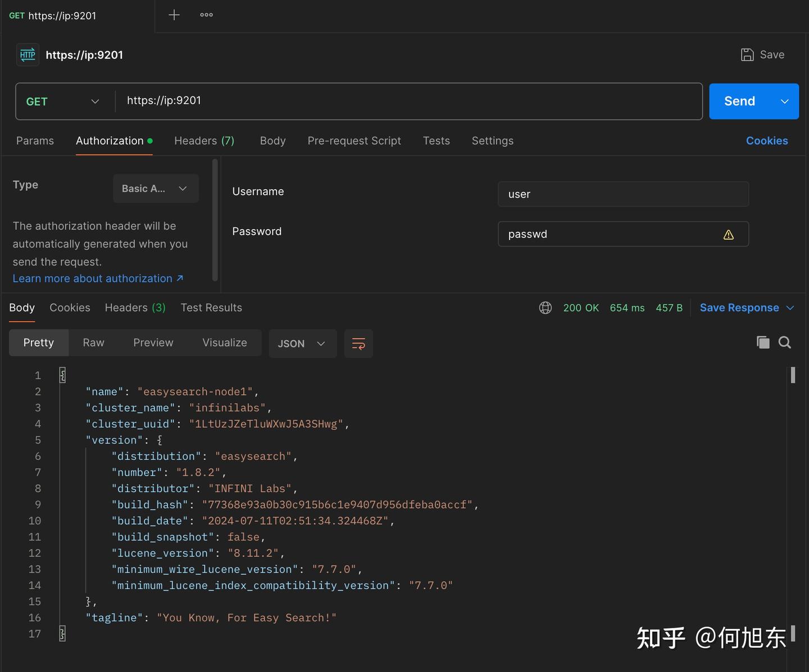Open a new request tab with the plus icon
This screenshot has width=809, height=672.
174,15
